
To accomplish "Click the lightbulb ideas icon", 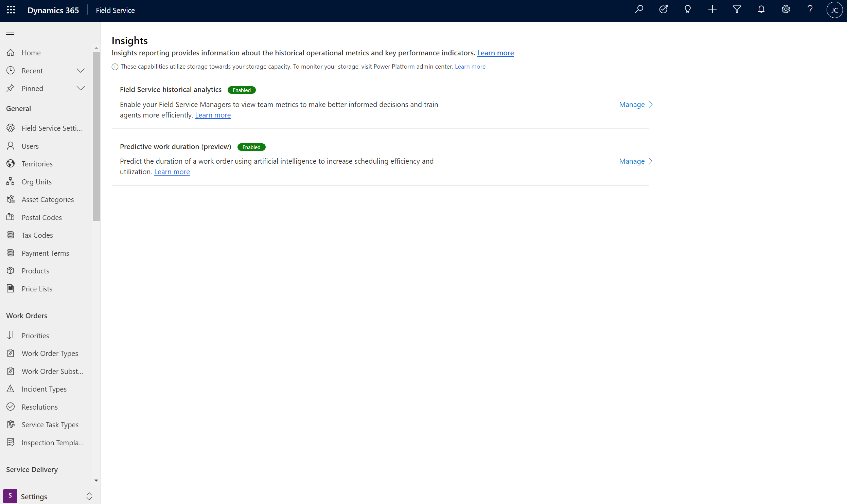I will 688,10.
